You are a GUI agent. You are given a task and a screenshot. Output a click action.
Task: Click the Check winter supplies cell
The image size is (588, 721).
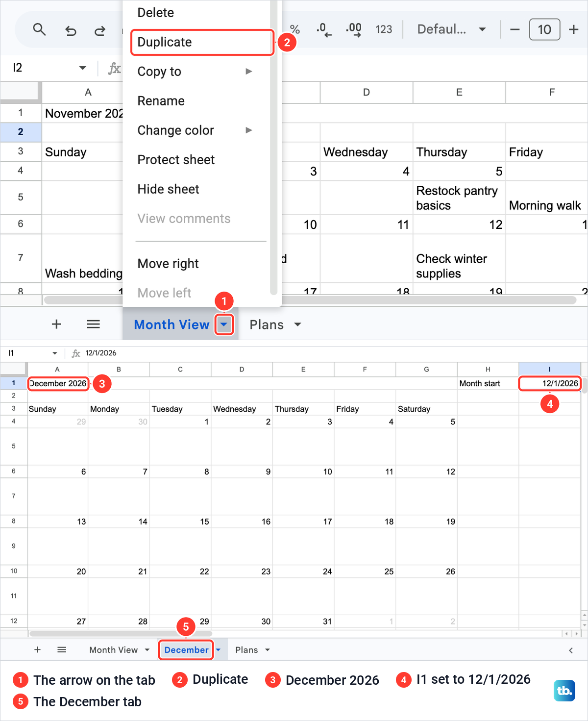(459, 258)
